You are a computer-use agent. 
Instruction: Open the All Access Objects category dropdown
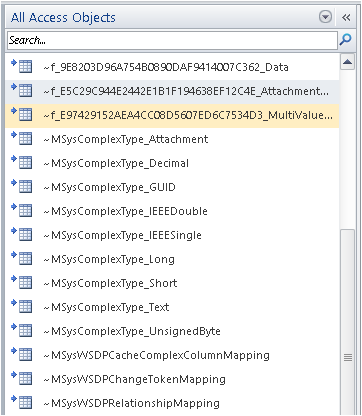325,17
